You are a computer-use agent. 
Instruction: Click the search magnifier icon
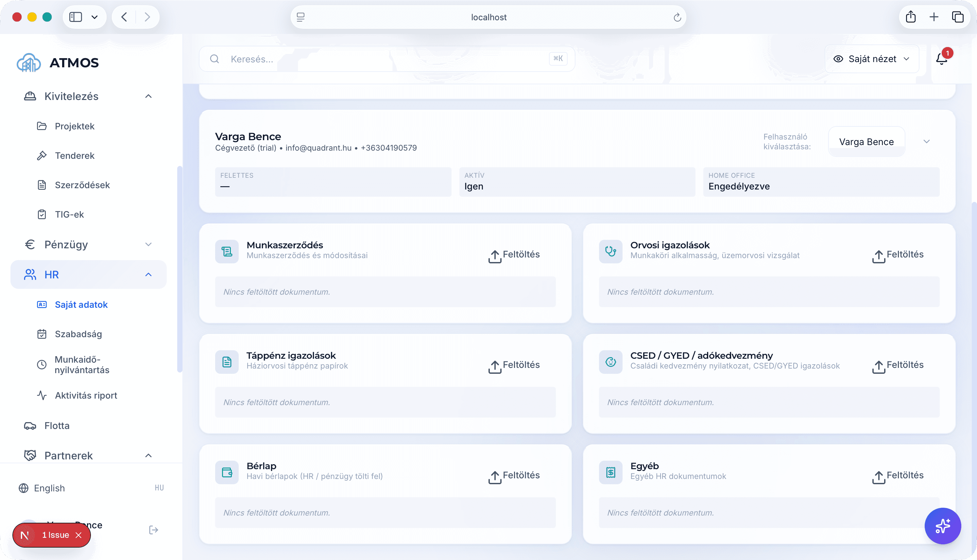215,59
